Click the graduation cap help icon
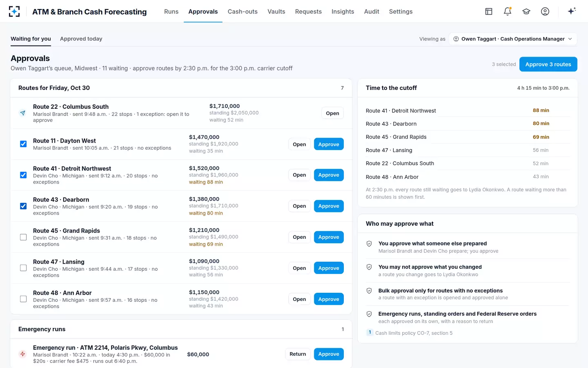 526,11
